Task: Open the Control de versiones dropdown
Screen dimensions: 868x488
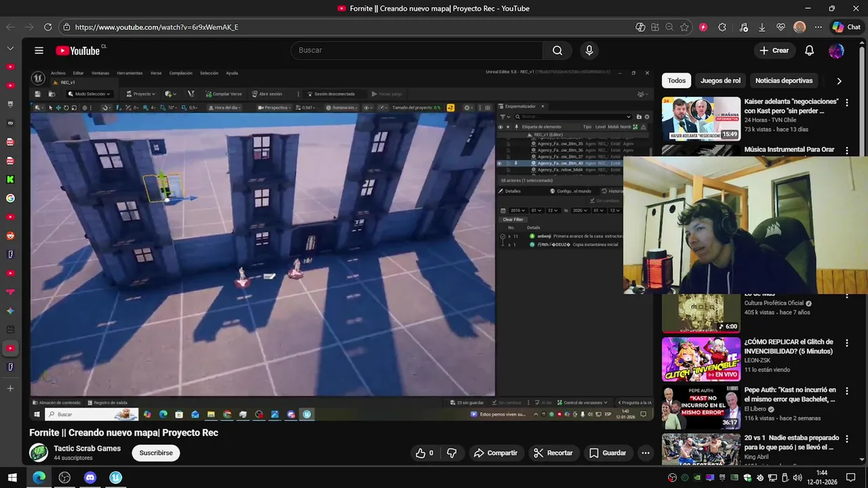Action: click(x=583, y=403)
